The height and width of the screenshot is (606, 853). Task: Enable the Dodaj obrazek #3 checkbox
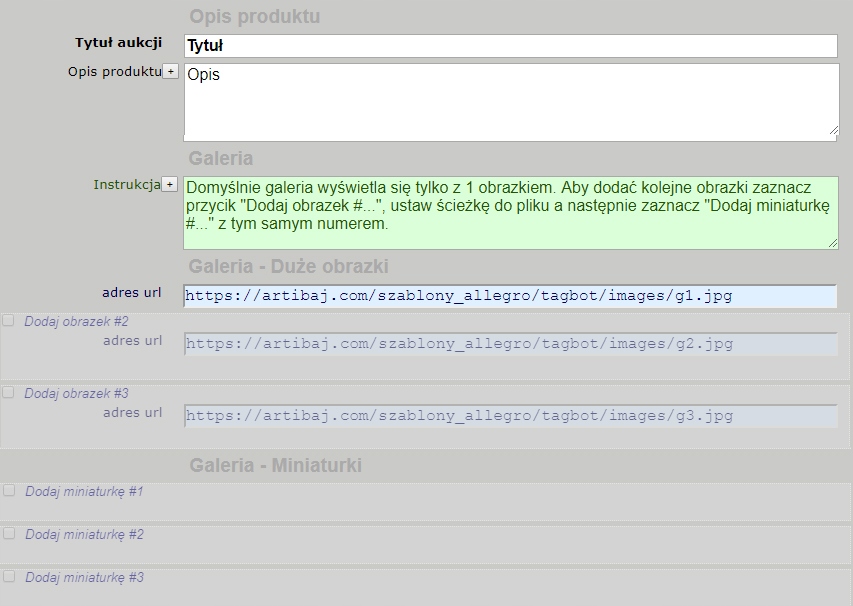[x=8, y=392]
